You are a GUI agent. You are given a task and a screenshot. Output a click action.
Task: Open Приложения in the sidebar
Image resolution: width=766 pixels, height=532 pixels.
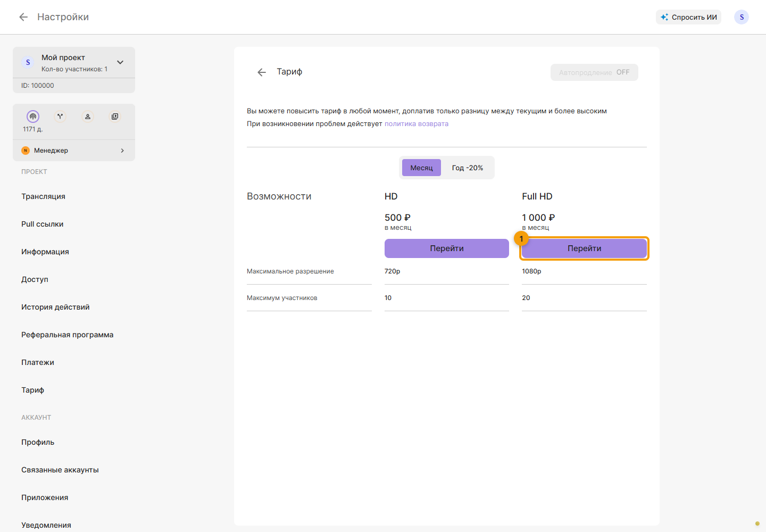(x=45, y=497)
